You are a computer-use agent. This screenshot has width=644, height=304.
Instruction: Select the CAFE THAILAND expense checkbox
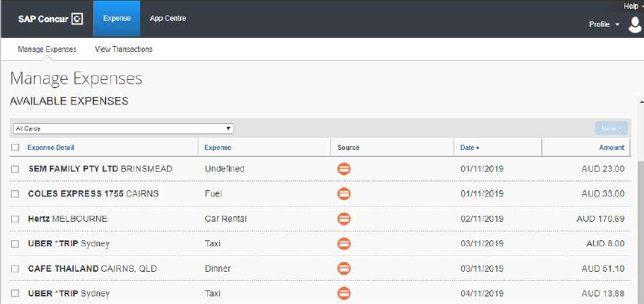coord(15,269)
